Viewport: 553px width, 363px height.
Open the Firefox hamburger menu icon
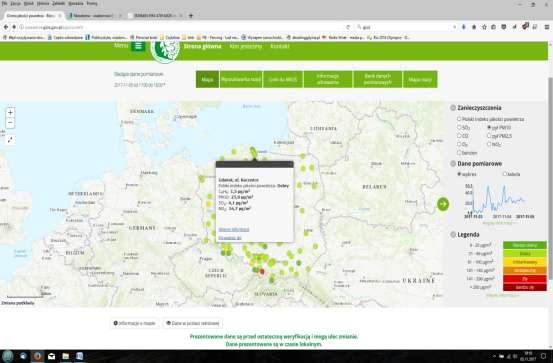546,27
